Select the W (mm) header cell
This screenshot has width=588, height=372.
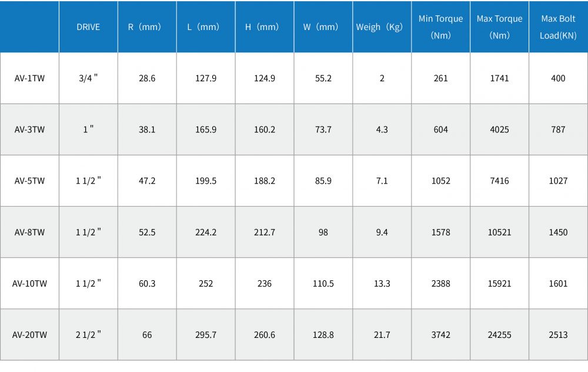321,27
